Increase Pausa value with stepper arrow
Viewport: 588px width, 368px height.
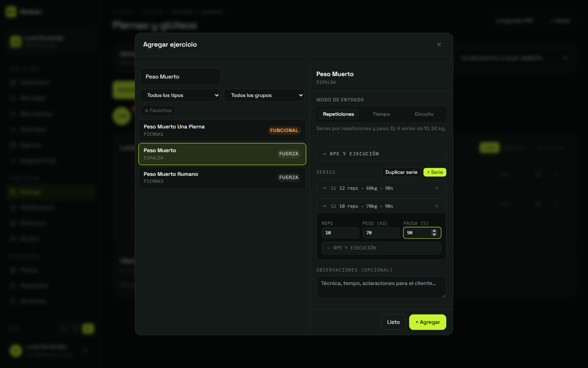click(434, 231)
